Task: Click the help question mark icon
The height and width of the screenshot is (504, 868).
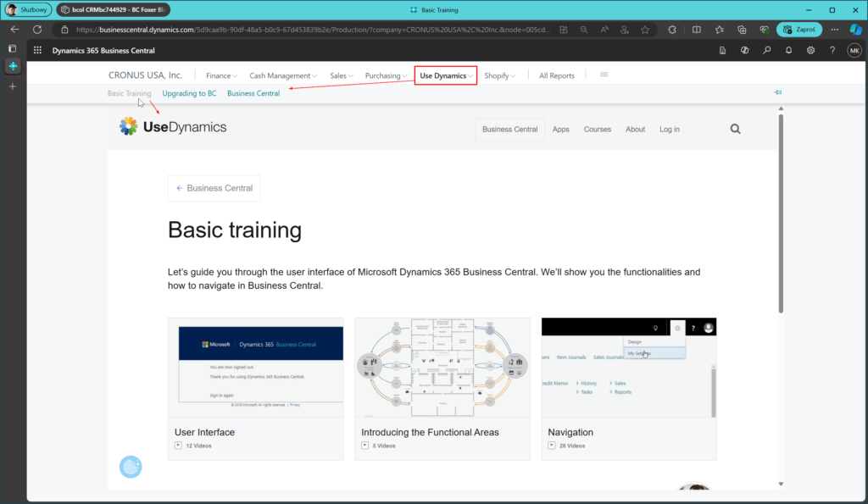Action: (832, 51)
